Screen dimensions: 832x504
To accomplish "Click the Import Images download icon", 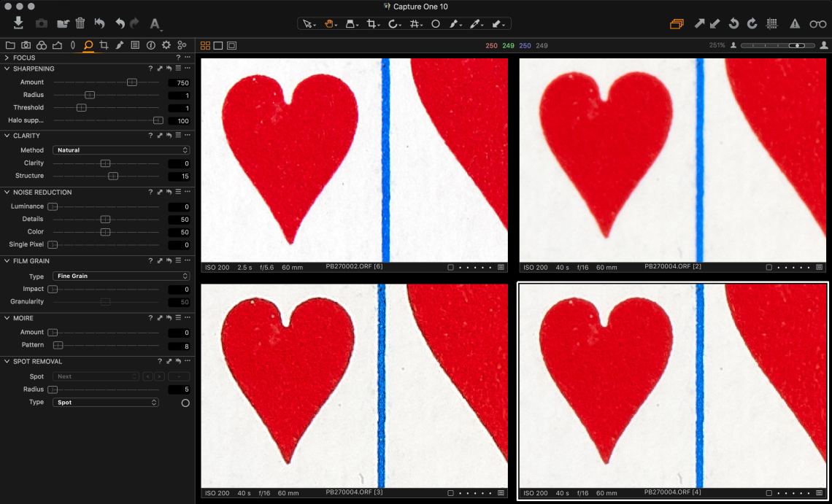I will click(x=19, y=23).
